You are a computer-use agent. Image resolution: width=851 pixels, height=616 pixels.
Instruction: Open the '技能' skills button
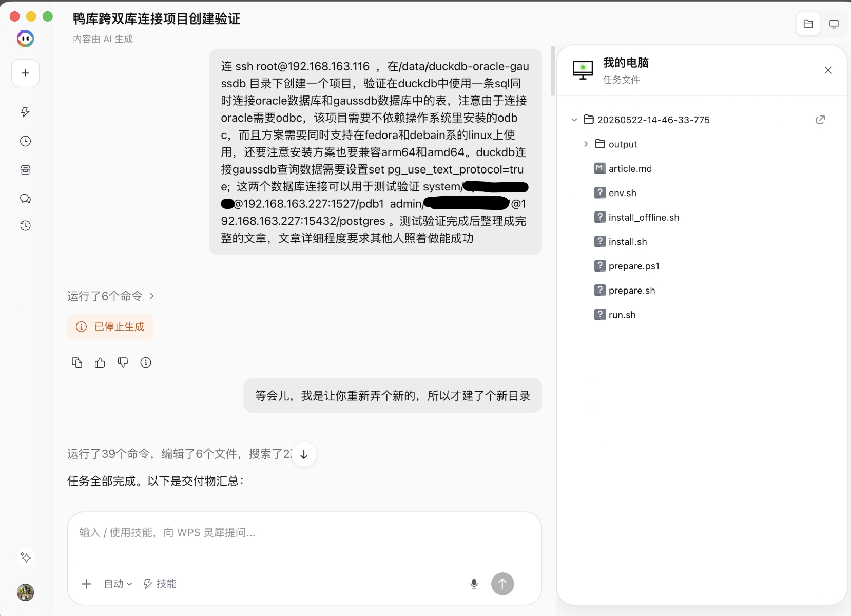click(x=160, y=584)
